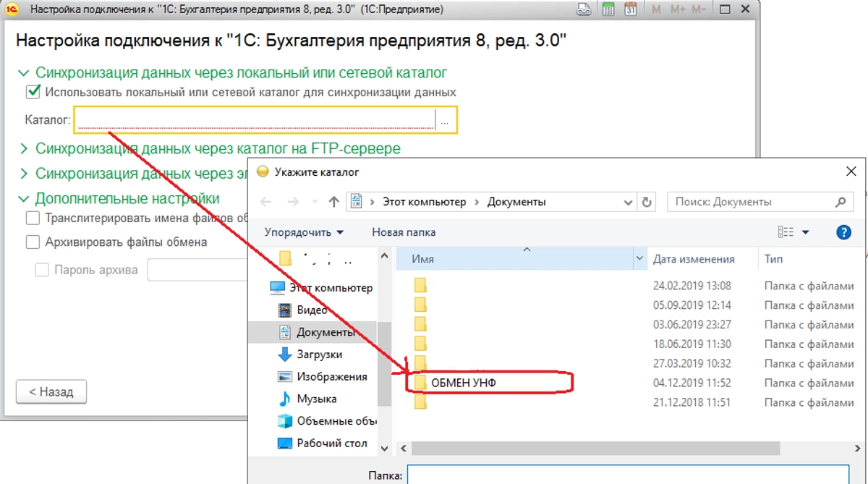Uncheck use local or network catalog checkbox

tap(33, 92)
